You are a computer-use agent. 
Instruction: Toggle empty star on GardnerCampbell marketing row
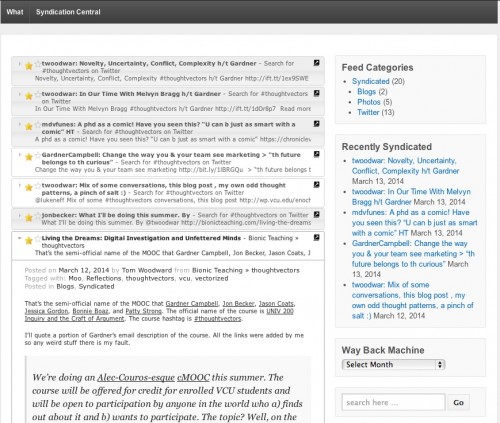[x=38, y=155]
